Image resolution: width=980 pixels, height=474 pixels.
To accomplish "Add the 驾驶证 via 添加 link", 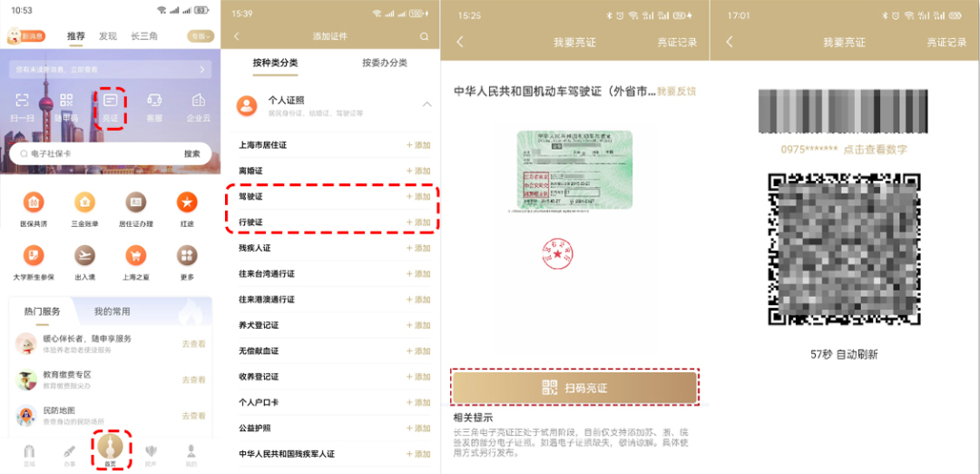I will [x=418, y=196].
